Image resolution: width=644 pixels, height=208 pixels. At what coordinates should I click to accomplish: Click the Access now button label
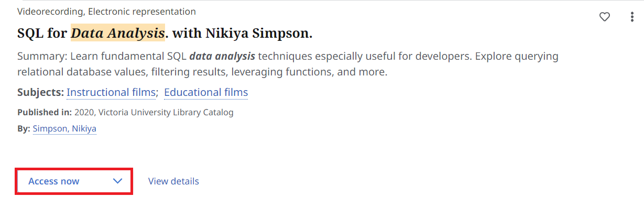coord(54,181)
